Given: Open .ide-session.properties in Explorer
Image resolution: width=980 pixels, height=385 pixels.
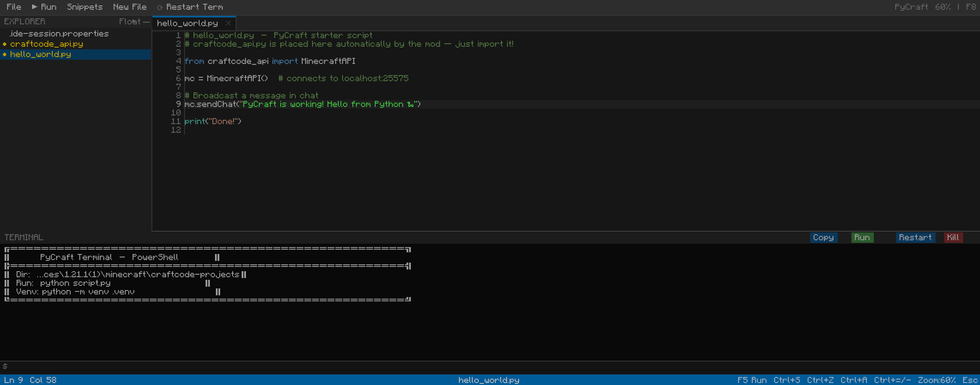Looking at the screenshot, I should click(x=59, y=34).
